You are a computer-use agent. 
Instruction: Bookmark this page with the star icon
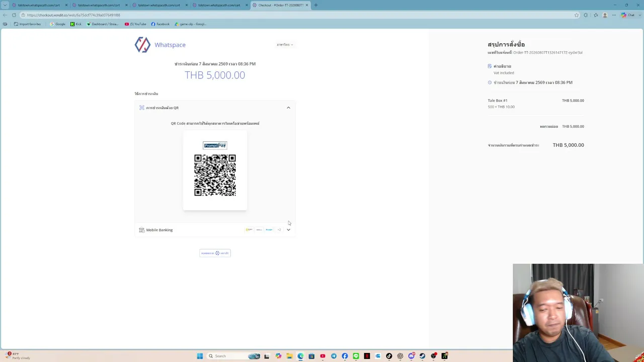point(577,15)
